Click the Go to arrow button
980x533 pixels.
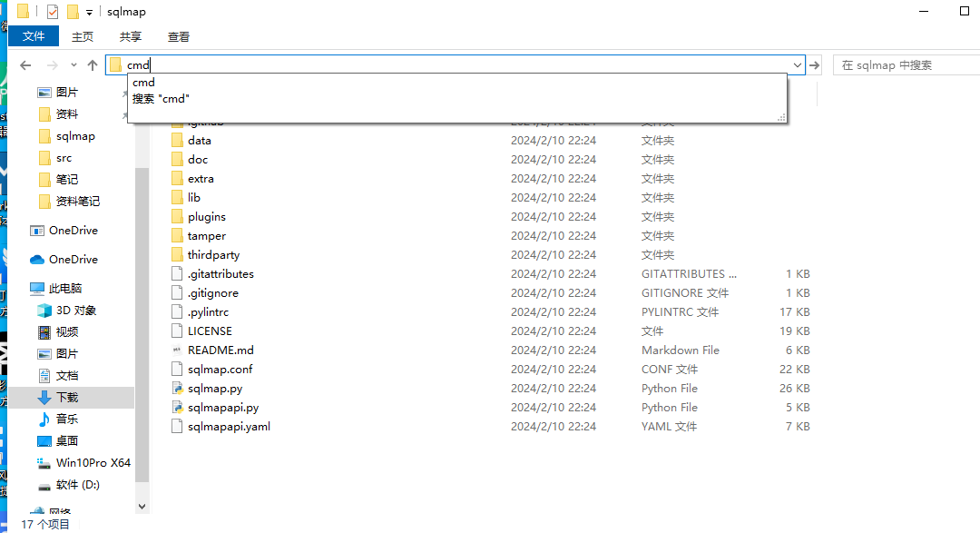pyautogui.click(x=814, y=65)
